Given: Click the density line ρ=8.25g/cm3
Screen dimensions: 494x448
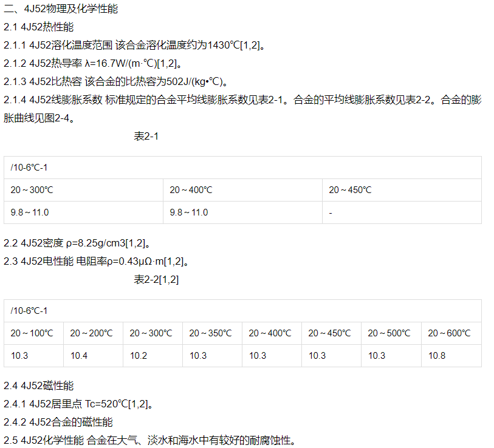Looking at the screenshot, I should (x=77, y=243).
